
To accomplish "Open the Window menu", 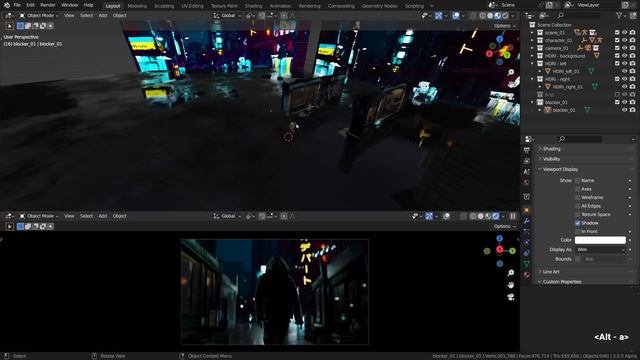I will [x=69, y=5].
